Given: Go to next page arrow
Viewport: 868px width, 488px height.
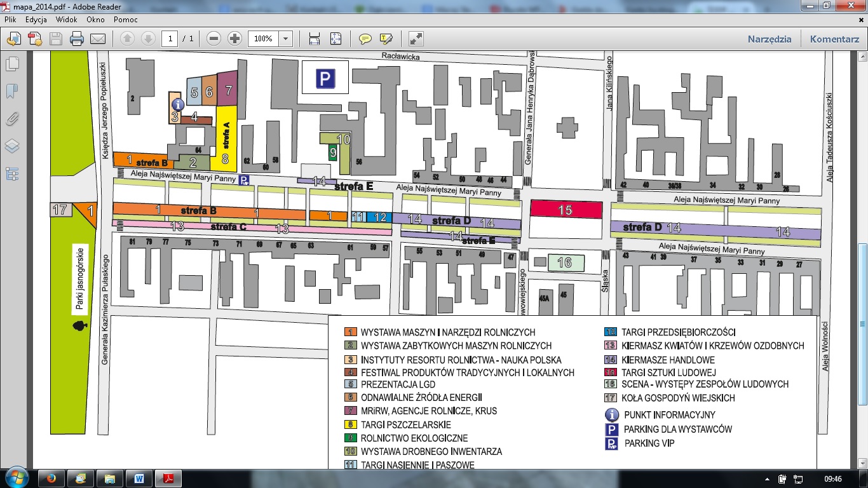Looking at the screenshot, I should coord(148,39).
